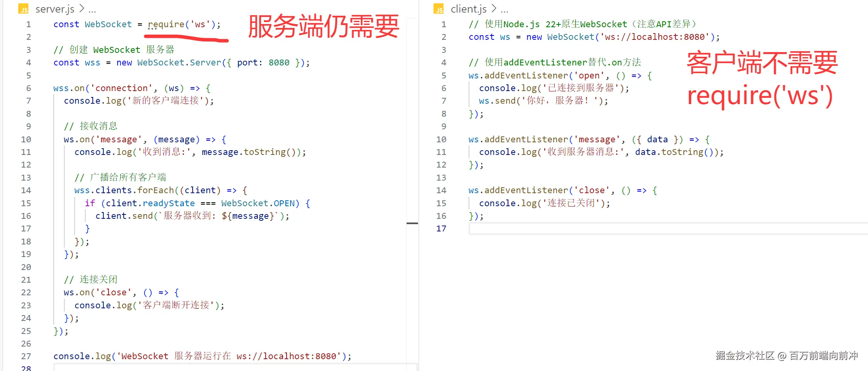Click line number 1 in server.js
868x371 pixels.
(x=28, y=24)
